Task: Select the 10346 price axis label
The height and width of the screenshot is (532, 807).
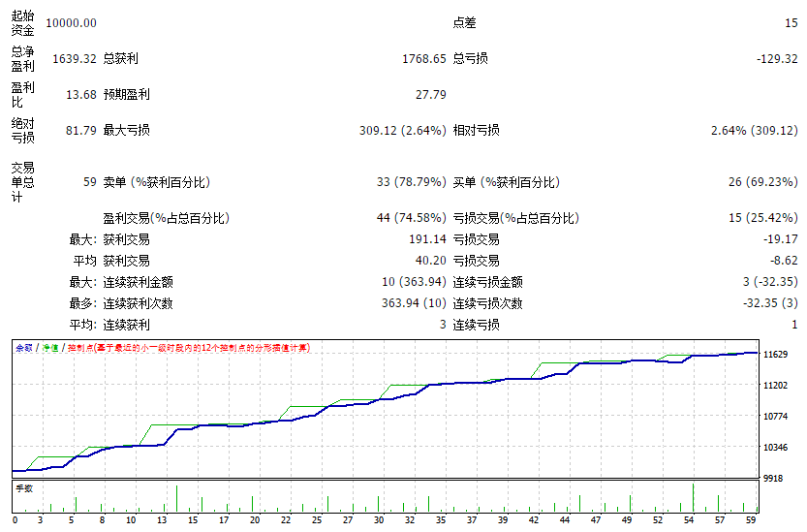Action: pyautogui.click(x=776, y=447)
